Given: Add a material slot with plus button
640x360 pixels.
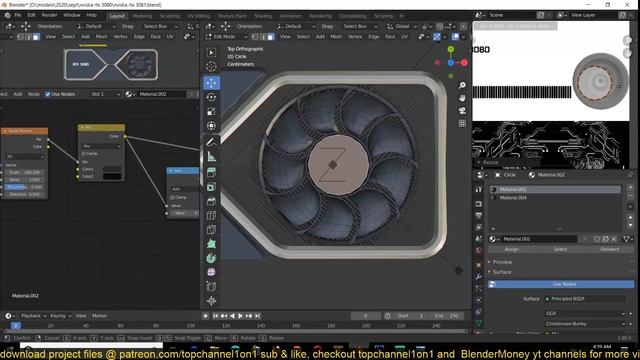Looking at the screenshot, I should tap(630, 188).
